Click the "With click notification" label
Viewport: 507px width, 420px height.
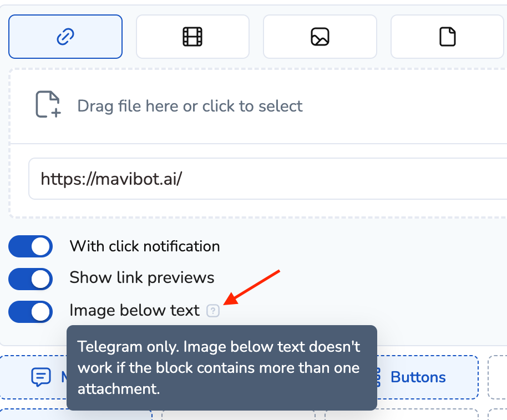click(145, 246)
